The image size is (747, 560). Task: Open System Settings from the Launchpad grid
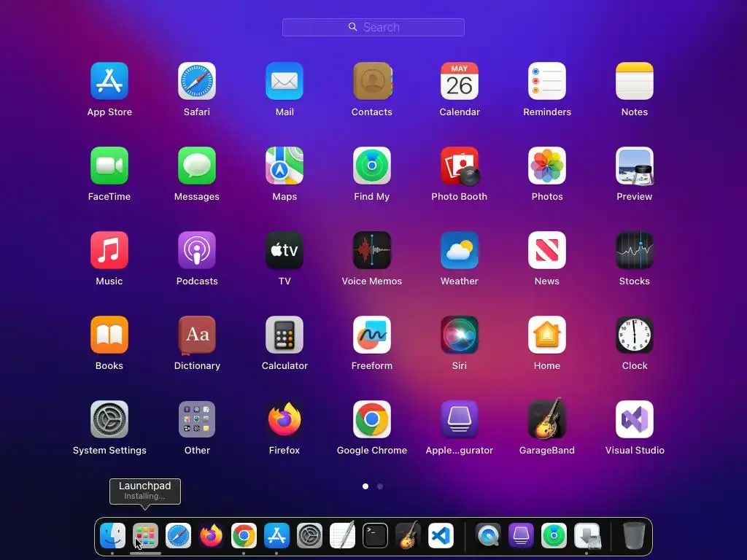coord(109,419)
